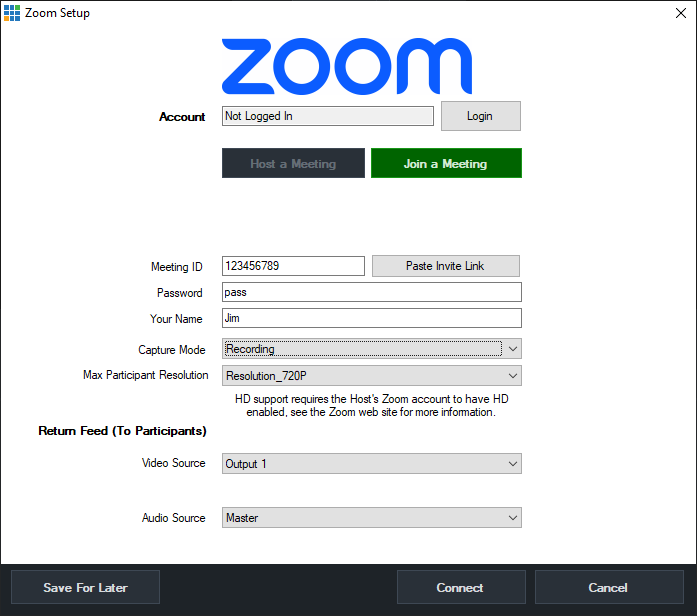697x616 pixels.
Task: Open the Capture Mode dropdown
Action: point(371,349)
